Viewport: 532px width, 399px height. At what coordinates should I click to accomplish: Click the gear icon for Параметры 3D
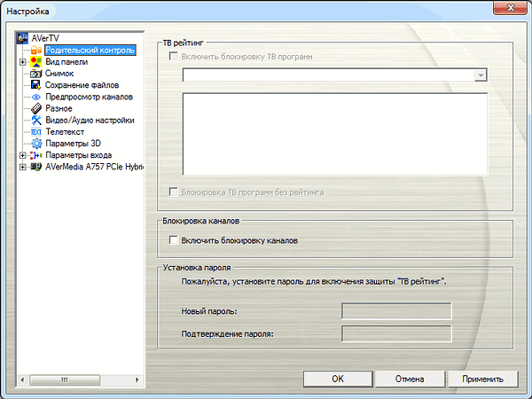pyautogui.click(x=36, y=144)
